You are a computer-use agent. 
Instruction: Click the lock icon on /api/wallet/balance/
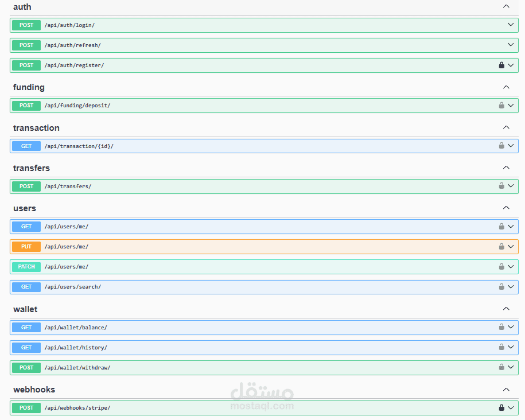[x=501, y=327]
